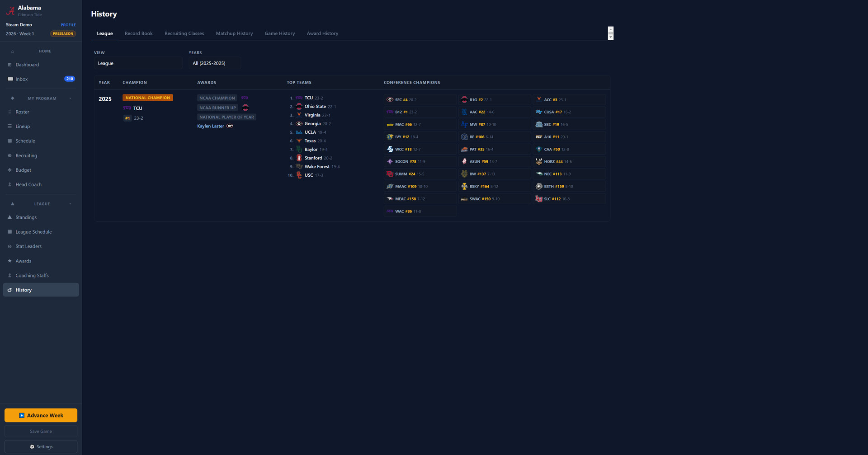The image size is (868, 455).
Task: Open the Budget page
Action: [23, 170]
